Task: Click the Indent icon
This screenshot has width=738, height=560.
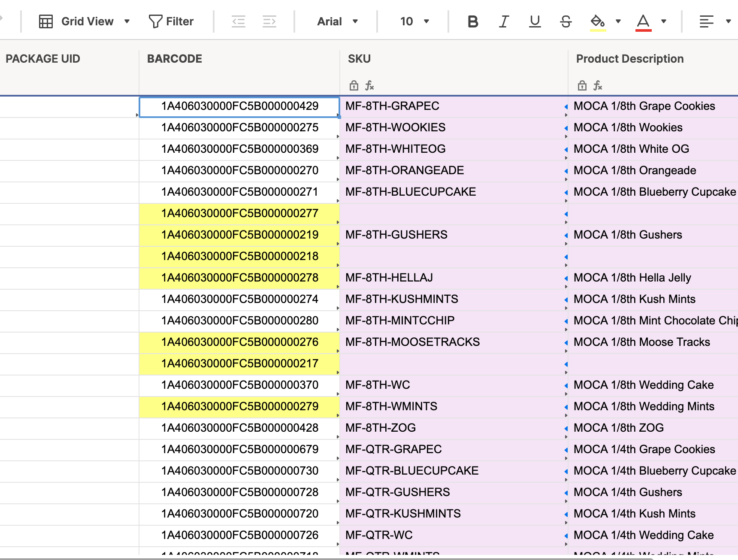Action: point(269,21)
